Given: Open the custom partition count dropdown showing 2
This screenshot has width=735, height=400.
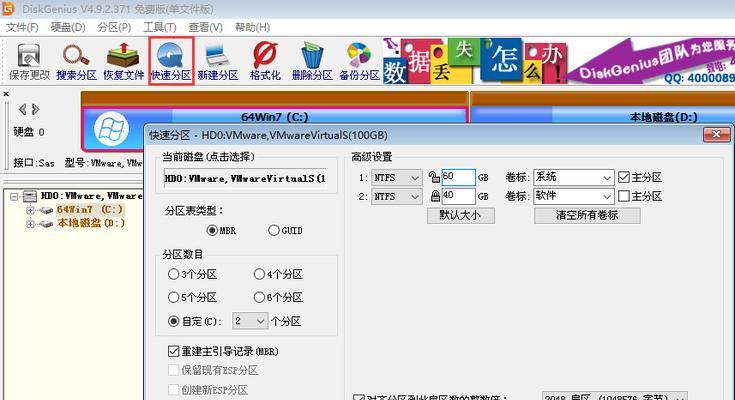Looking at the screenshot, I should [x=250, y=321].
